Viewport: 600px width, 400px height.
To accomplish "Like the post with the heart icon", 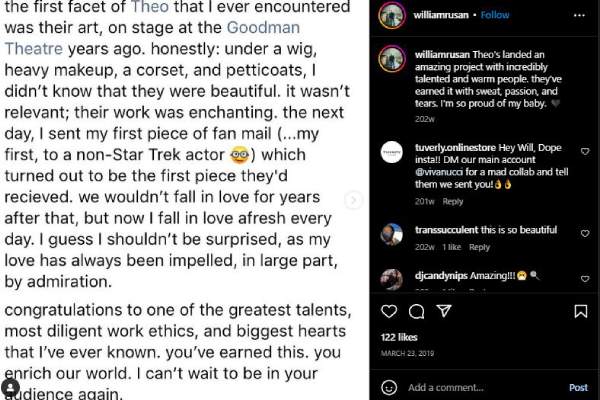I will (x=390, y=312).
